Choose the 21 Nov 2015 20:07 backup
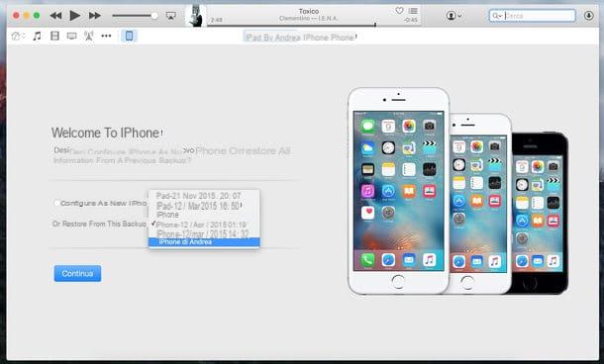604x364 pixels. pyautogui.click(x=204, y=196)
